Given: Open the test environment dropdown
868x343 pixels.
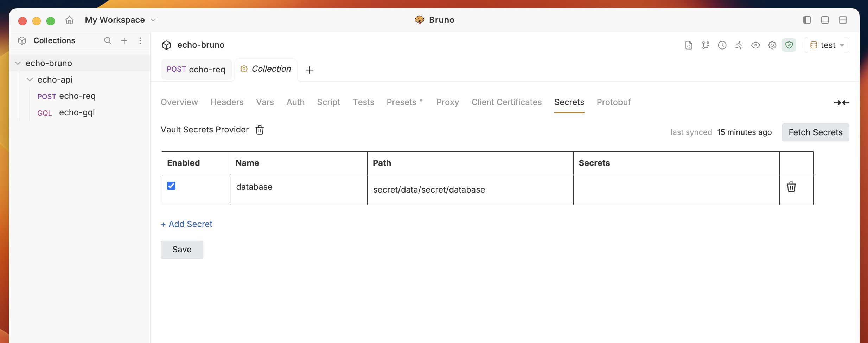Looking at the screenshot, I should point(826,45).
